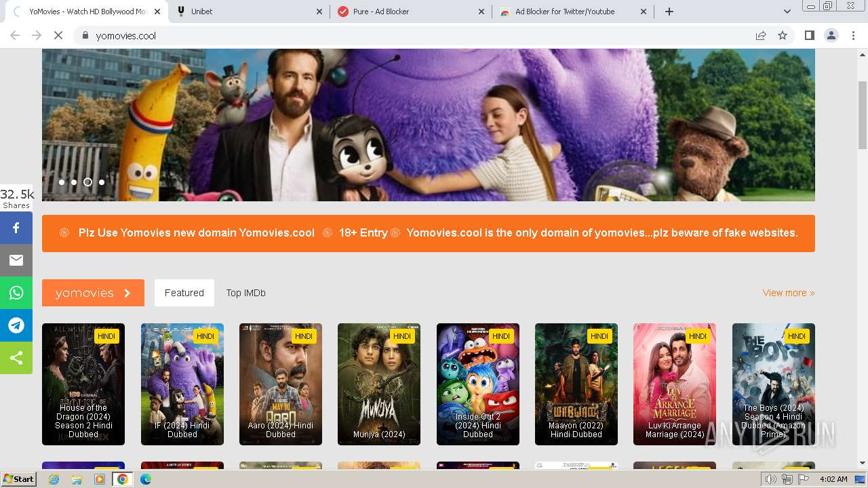Click the 18+ Entry notice link
Image resolution: width=868 pixels, height=488 pixels.
363,232
